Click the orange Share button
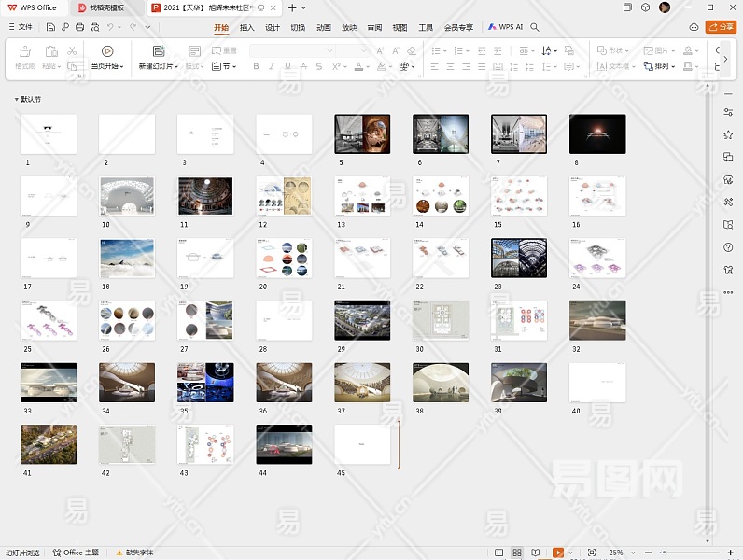 pyautogui.click(x=721, y=28)
